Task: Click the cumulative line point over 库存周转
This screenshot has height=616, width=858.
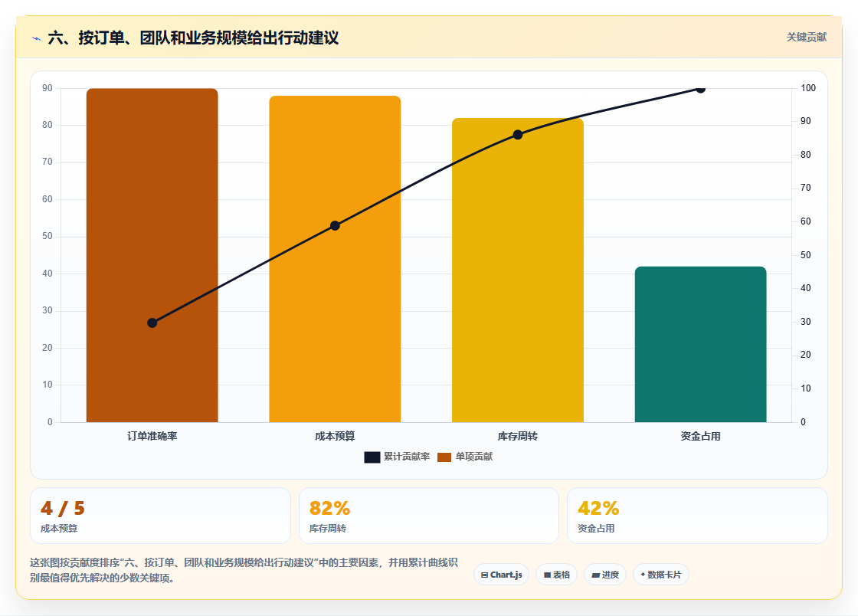Action: click(518, 135)
